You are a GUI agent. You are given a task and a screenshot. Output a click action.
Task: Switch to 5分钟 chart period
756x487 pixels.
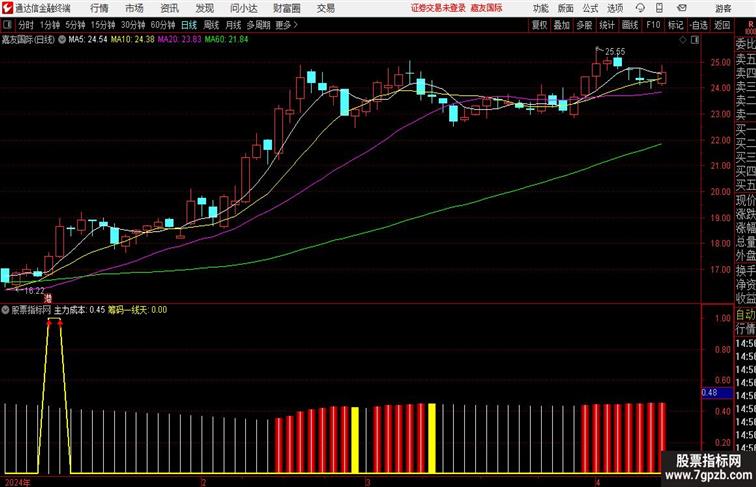75,25
